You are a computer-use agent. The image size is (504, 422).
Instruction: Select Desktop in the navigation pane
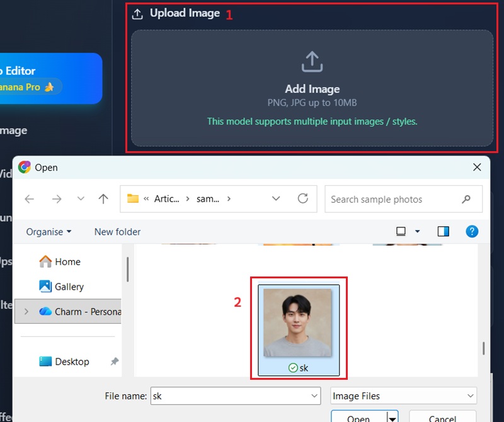(x=68, y=362)
